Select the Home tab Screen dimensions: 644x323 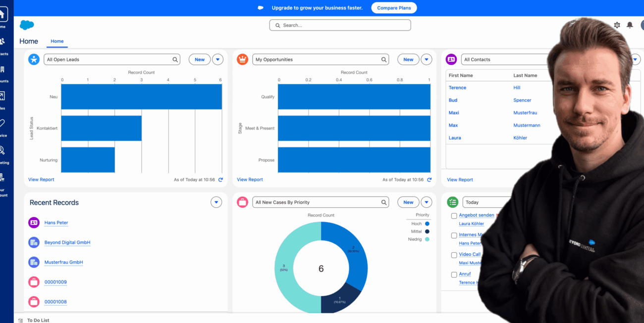57,42
